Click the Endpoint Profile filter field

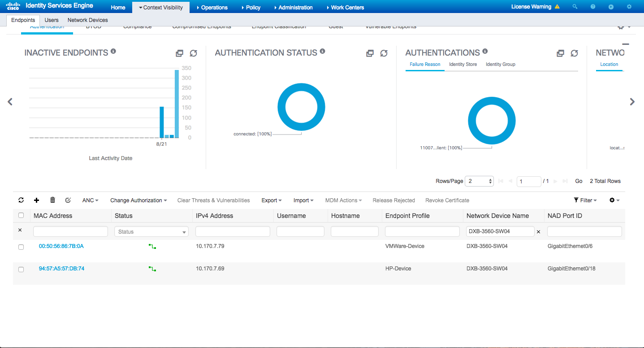pos(422,232)
